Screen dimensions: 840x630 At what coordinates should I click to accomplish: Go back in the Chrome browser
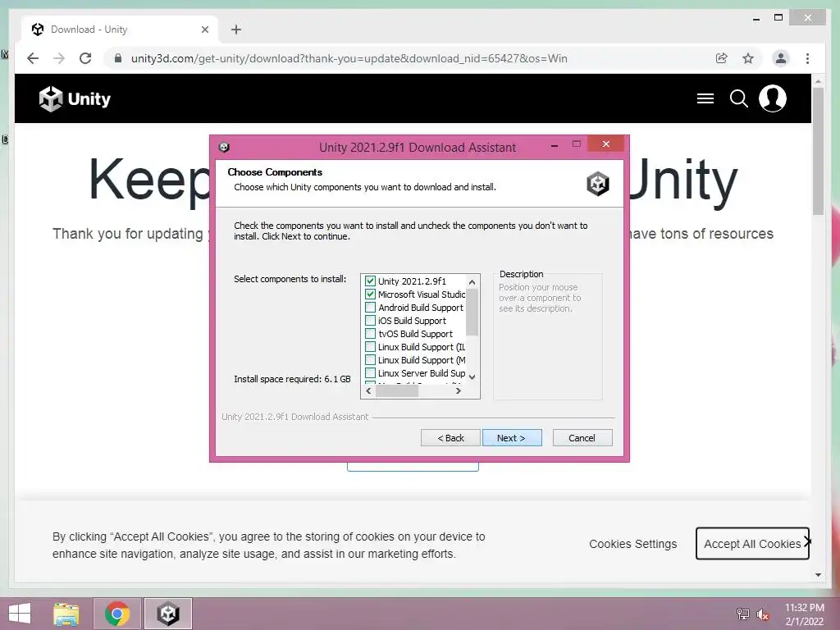33,58
